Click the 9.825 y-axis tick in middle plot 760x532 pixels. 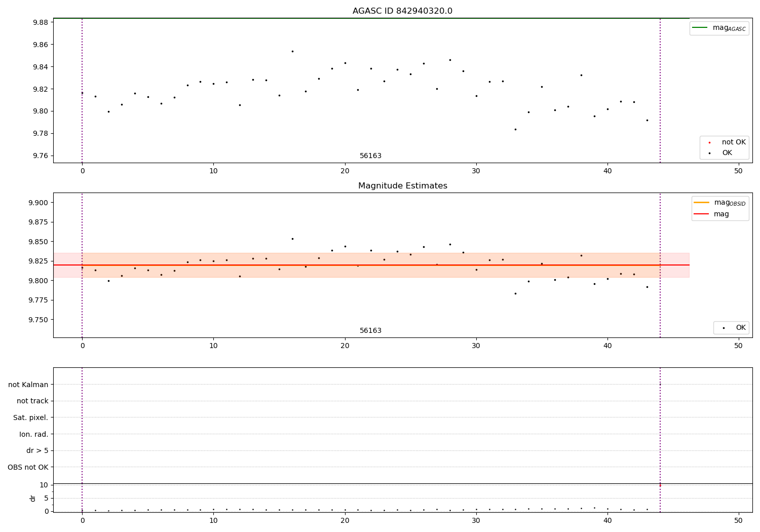coord(38,261)
